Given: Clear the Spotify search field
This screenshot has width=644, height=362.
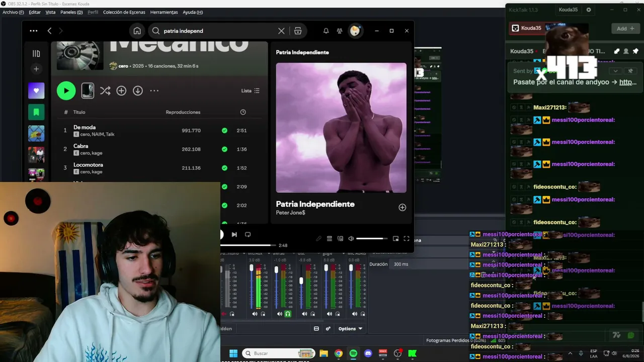Looking at the screenshot, I should (281, 31).
